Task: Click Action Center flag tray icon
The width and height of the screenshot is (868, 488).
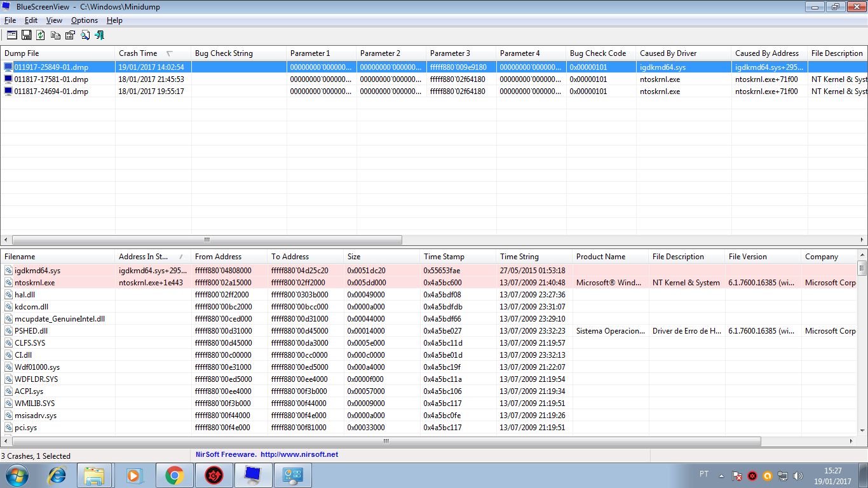Action: click(x=737, y=475)
